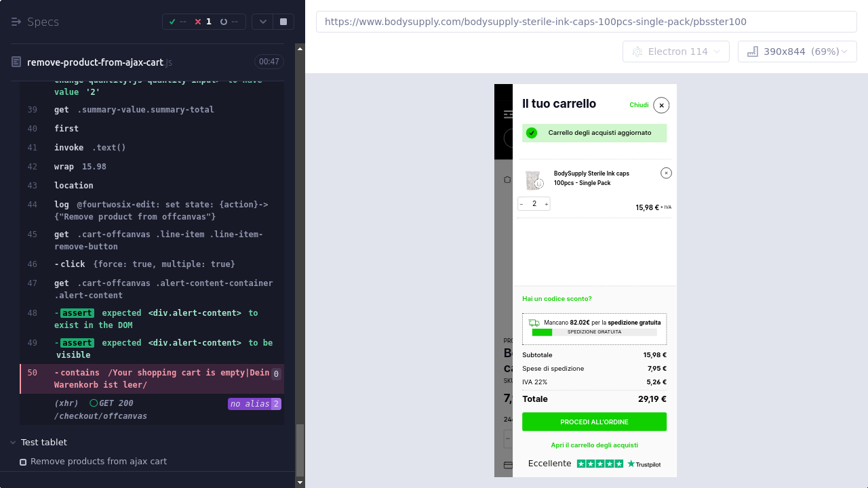
Task: Open the Specs list panel icon
Action: 16,22
